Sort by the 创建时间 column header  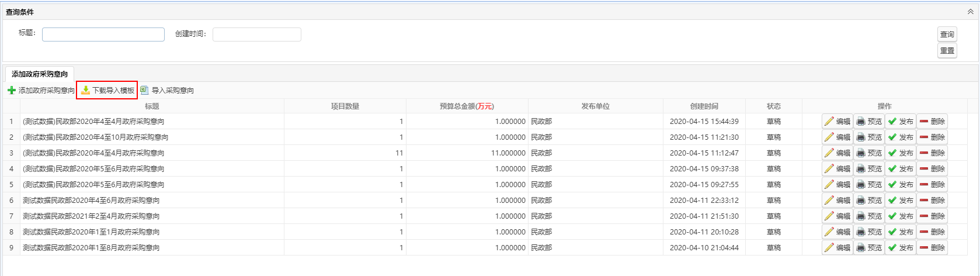coord(704,106)
